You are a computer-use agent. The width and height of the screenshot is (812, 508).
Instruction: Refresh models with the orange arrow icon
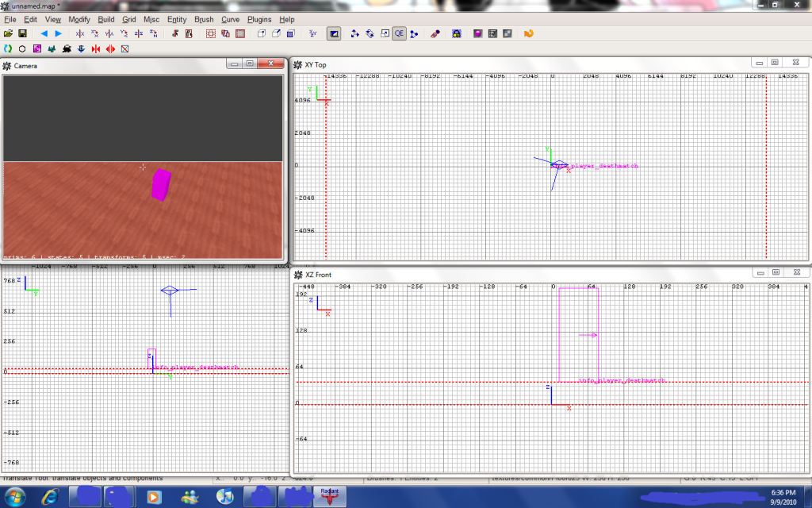[527, 34]
